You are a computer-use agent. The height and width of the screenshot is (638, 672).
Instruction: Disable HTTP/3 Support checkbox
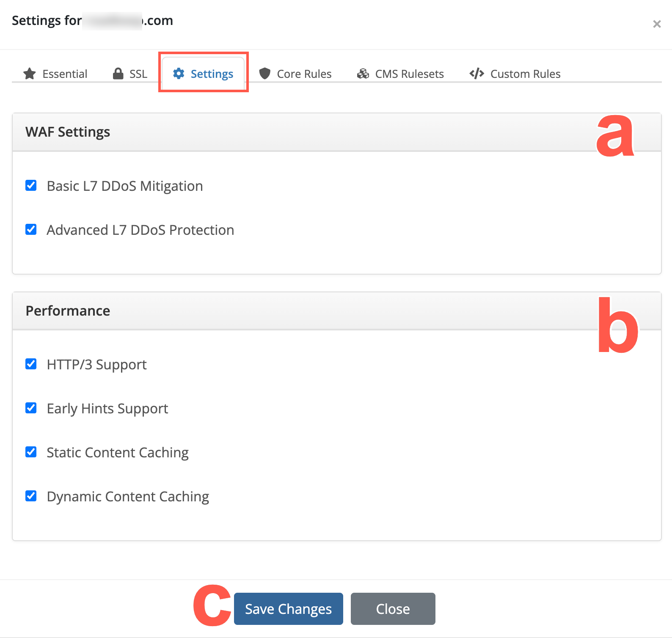[x=31, y=364]
